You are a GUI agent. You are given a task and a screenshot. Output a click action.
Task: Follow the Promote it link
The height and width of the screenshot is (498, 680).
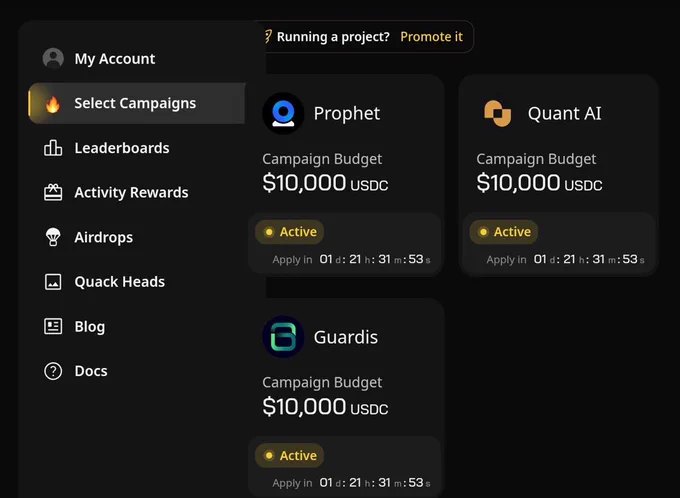tap(432, 37)
